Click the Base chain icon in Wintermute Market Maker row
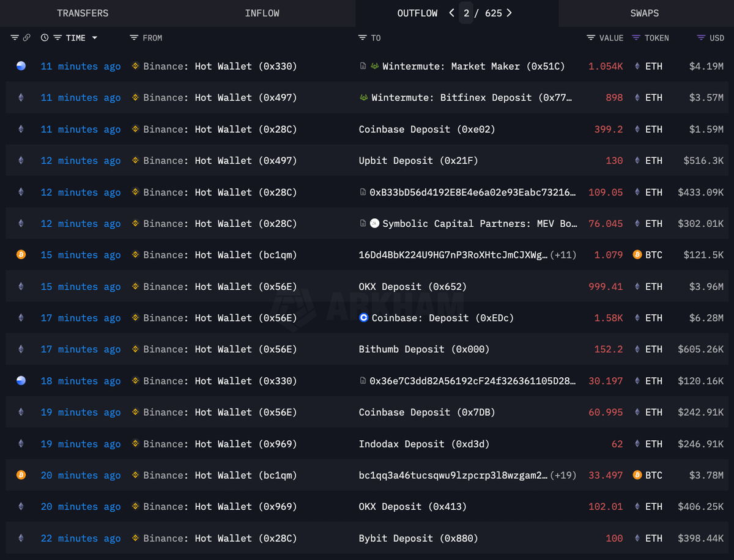734x560 pixels. coord(21,66)
